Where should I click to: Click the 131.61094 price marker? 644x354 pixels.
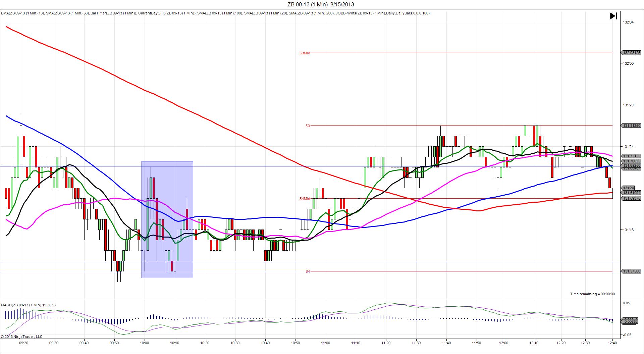click(632, 193)
